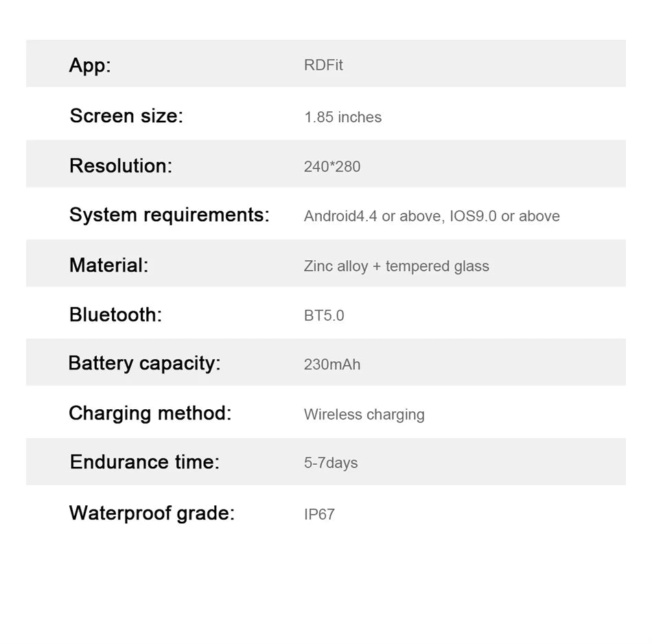Click the "Bluetooth:" label
The height and width of the screenshot is (644, 652).
click(115, 314)
